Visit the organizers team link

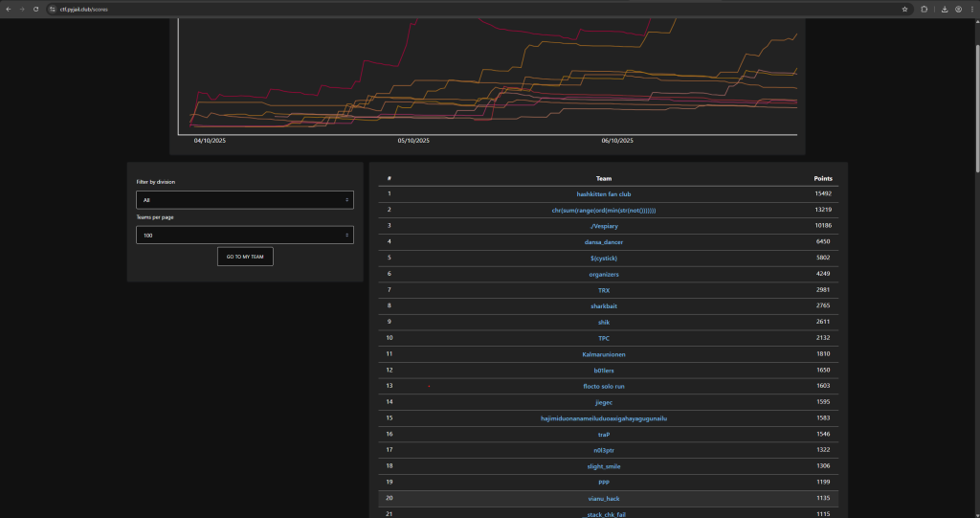[604, 274]
